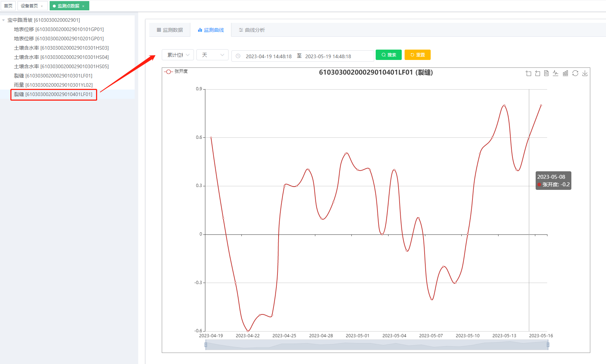Restore the chart to its original state
606x364 pixels.
[575, 73]
